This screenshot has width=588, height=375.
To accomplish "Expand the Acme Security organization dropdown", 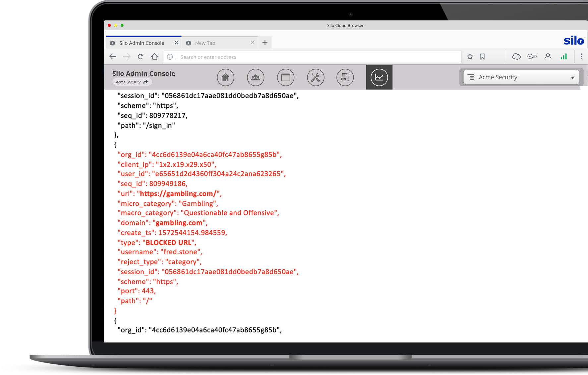I will pos(573,77).
